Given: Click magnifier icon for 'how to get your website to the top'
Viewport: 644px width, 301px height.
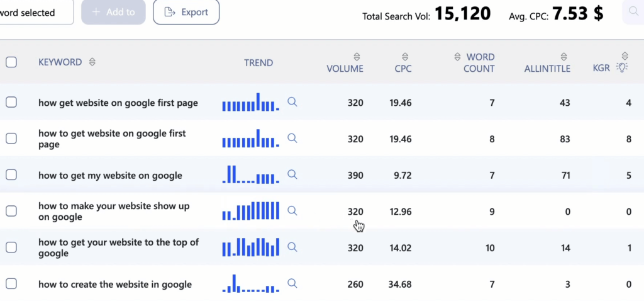Looking at the screenshot, I should [292, 247].
